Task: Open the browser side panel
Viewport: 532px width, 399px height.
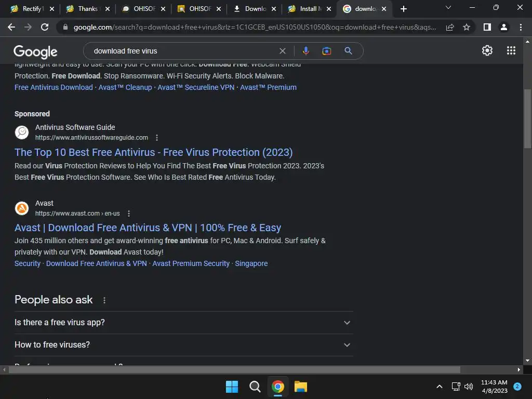Action: (487, 27)
